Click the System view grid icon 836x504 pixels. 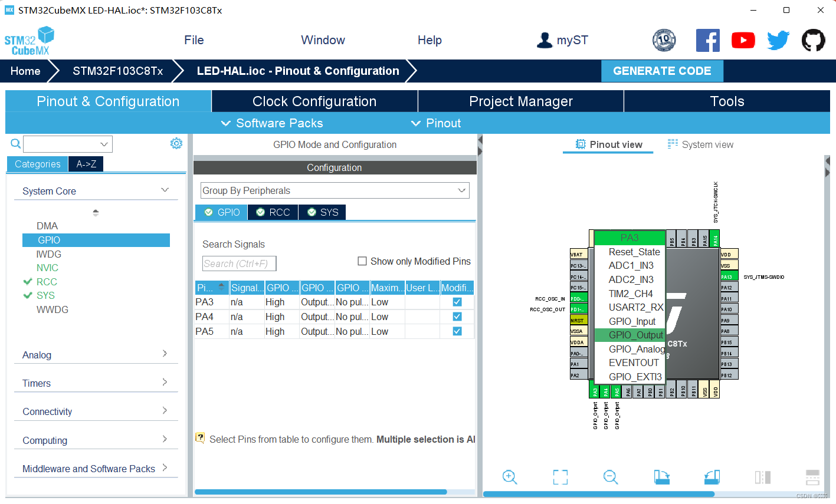coord(673,144)
